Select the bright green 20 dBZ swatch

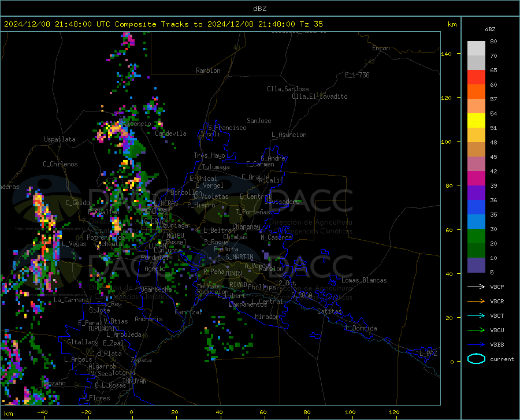click(x=476, y=236)
